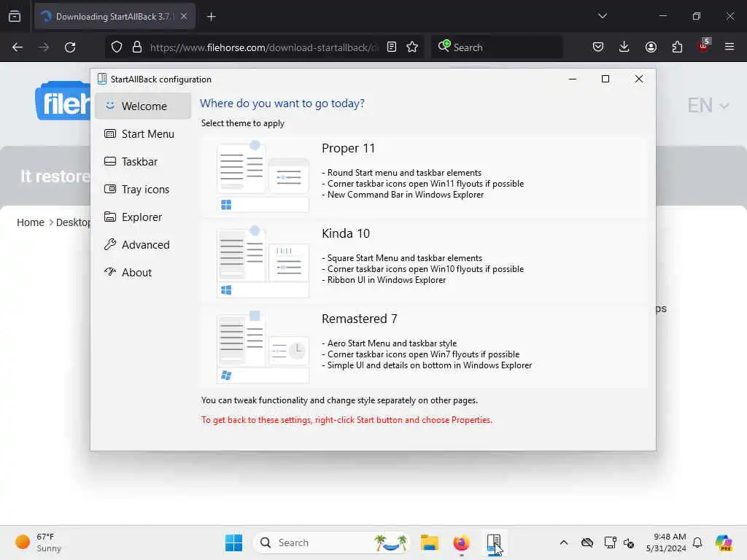The width and height of the screenshot is (747, 560).
Task: Open the Firefox hamburger application menu
Action: click(729, 47)
